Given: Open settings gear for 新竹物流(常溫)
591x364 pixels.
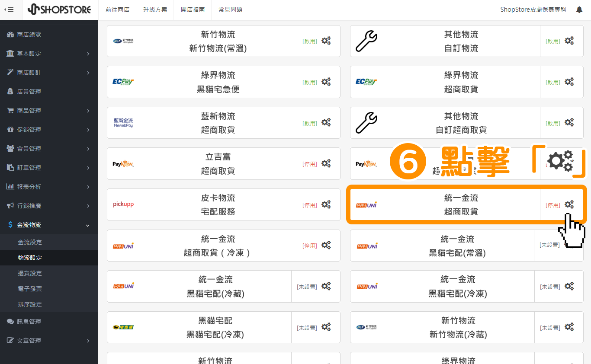Looking at the screenshot, I should coord(326,41).
